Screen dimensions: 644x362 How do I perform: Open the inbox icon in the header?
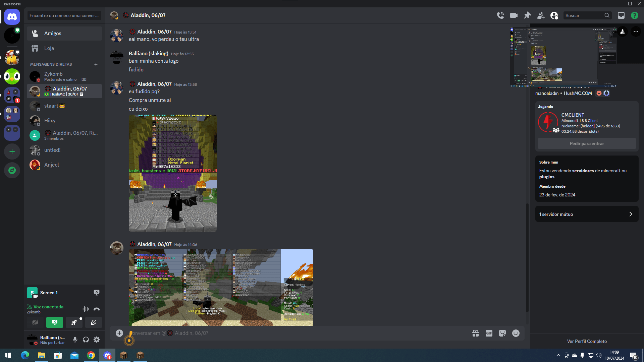pyautogui.click(x=621, y=15)
